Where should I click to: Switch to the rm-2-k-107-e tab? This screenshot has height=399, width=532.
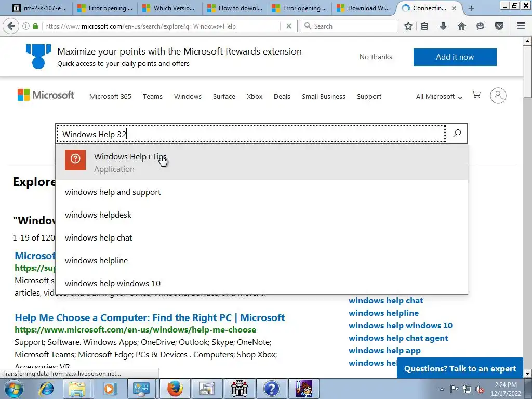39,8
